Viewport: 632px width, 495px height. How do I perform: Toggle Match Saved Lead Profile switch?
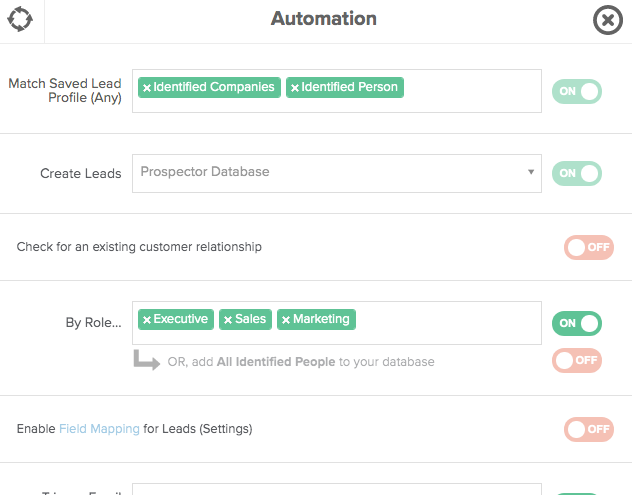pyautogui.click(x=577, y=92)
